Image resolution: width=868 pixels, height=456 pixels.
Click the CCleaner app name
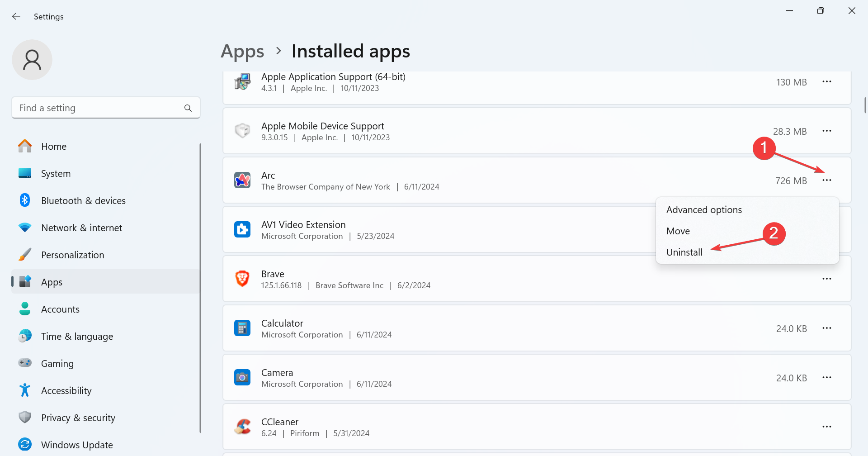(280, 422)
